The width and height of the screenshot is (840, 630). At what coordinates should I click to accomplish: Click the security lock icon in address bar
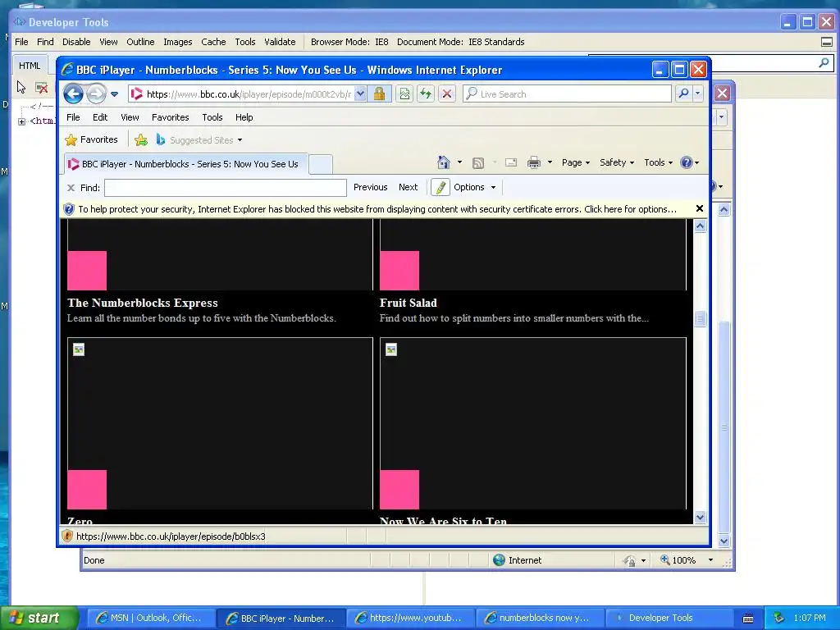point(379,94)
